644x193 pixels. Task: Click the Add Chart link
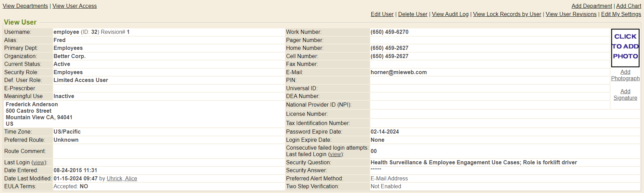[628, 6]
